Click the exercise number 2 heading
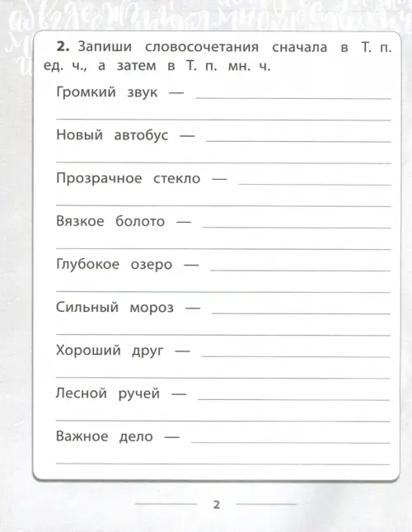 [x=63, y=46]
